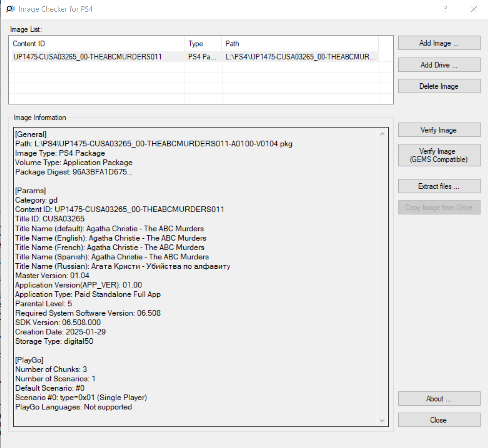
Task: Click the Add Image button
Action: [x=439, y=43]
